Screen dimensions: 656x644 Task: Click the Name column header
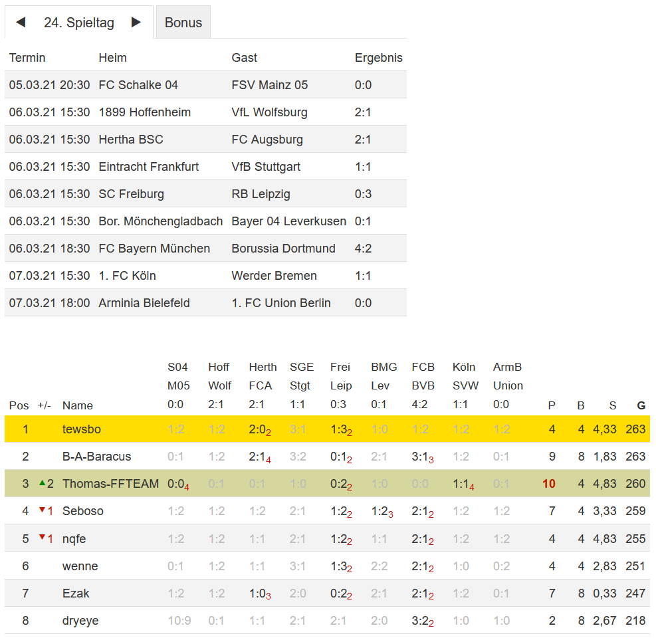click(77, 405)
